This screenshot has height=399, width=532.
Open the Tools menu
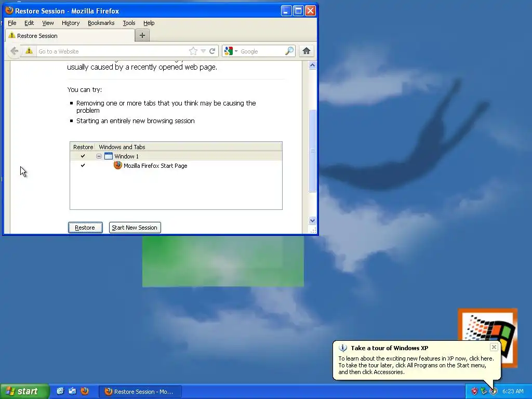point(129,23)
